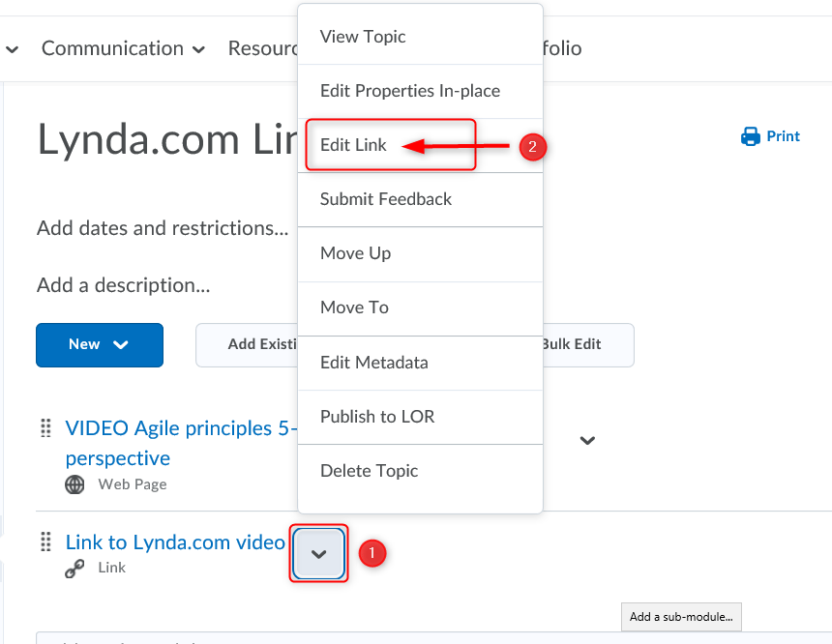Select the Move To option
Image resolution: width=832 pixels, height=644 pixels.
pyautogui.click(x=354, y=307)
